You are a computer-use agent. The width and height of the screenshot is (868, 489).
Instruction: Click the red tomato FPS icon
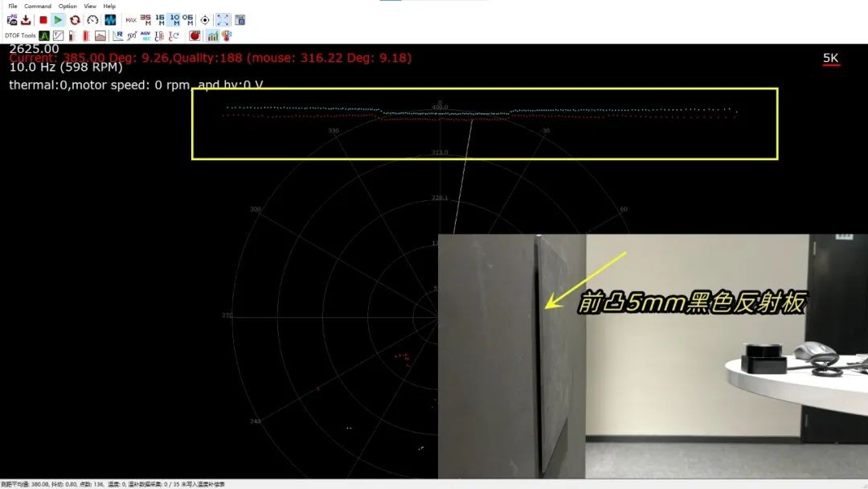(x=194, y=36)
